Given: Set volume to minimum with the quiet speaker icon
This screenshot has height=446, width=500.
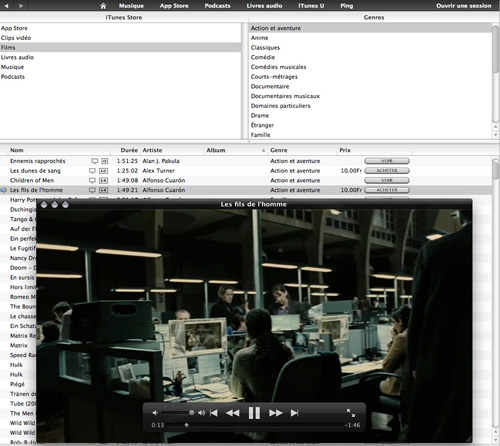Looking at the screenshot, I should click(x=155, y=413).
